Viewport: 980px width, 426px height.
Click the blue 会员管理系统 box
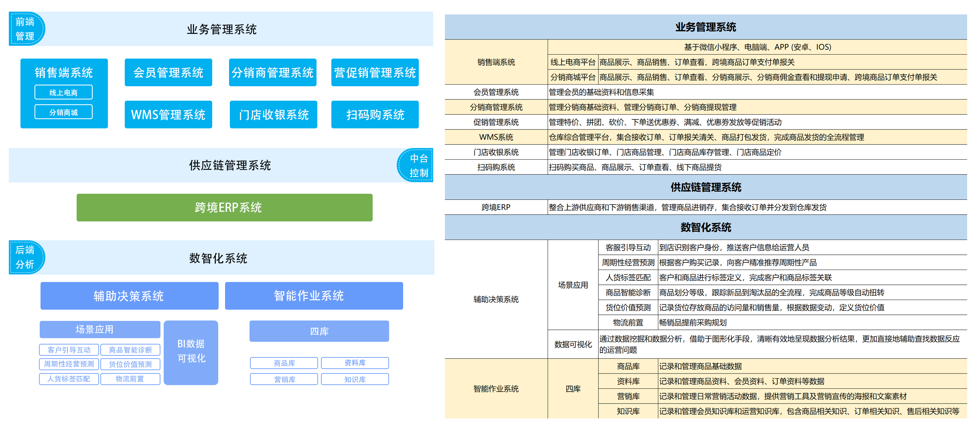click(x=168, y=73)
